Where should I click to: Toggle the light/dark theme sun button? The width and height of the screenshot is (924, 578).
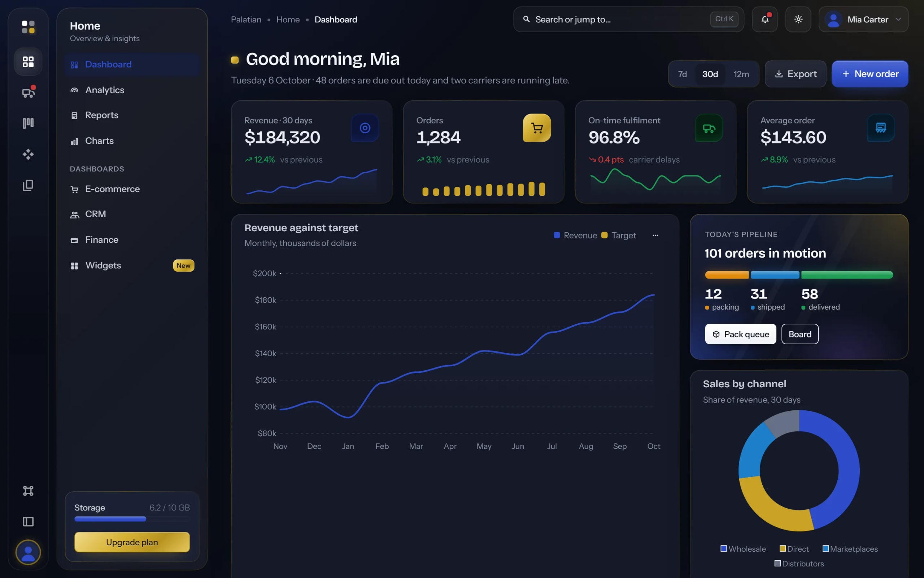pos(798,19)
